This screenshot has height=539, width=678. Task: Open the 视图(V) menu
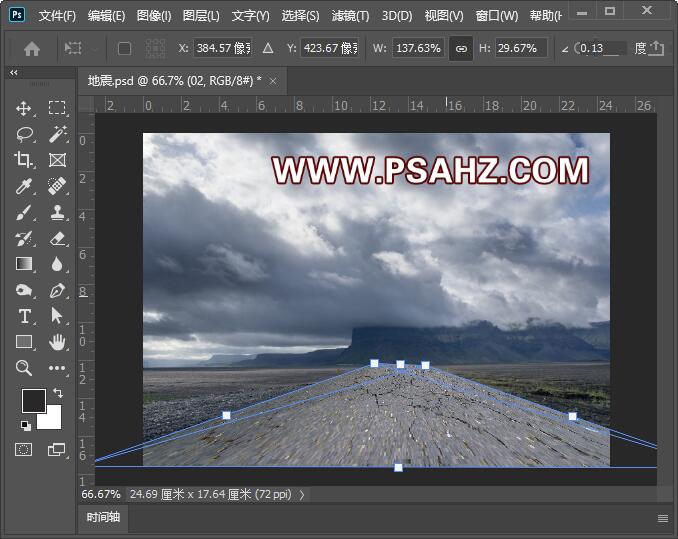click(x=444, y=16)
